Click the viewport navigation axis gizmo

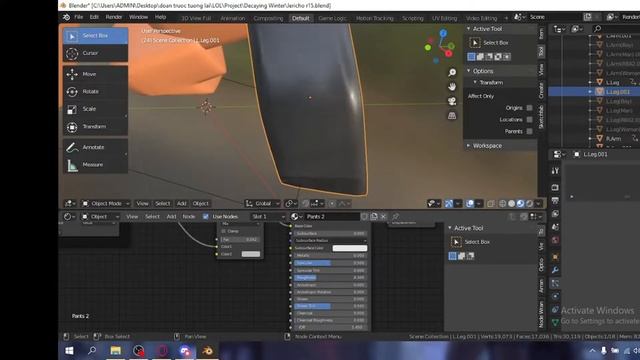[x=440, y=46]
